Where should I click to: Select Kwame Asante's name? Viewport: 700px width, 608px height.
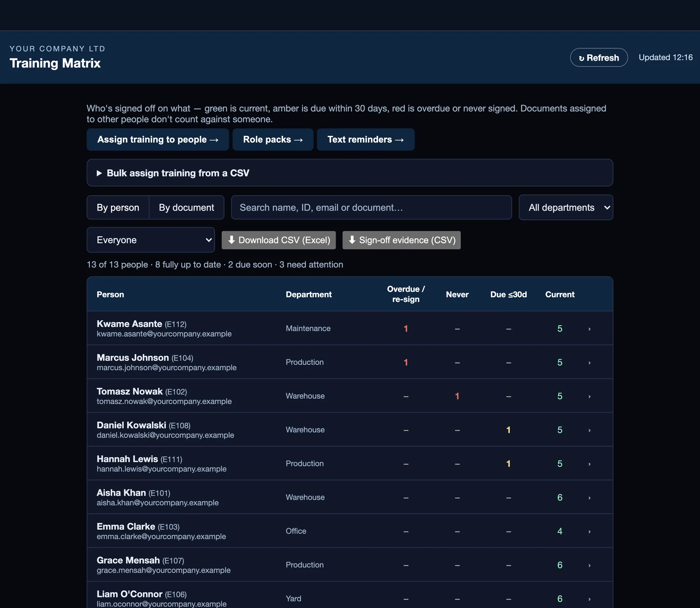(129, 324)
